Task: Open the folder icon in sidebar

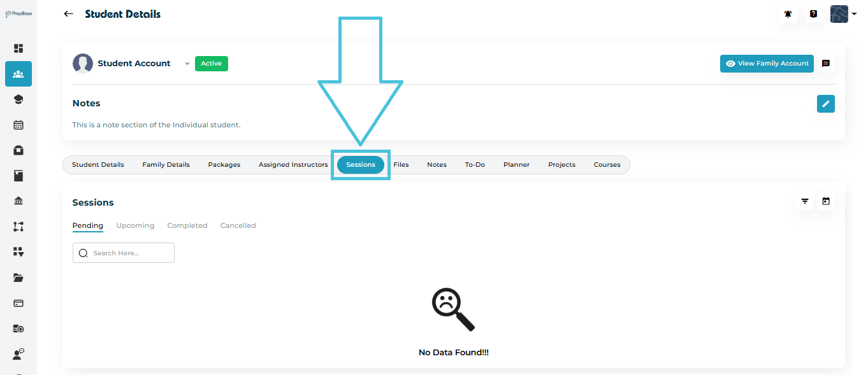Action: pyautogui.click(x=18, y=278)
